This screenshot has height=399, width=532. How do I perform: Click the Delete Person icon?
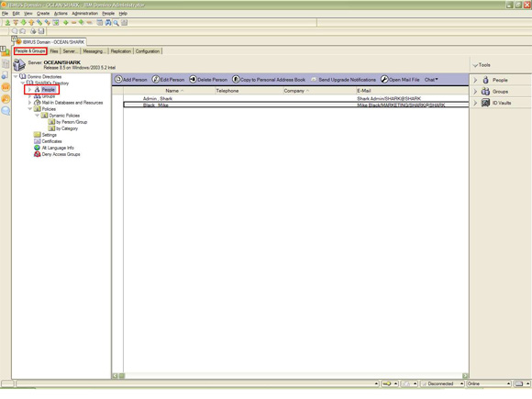tap(193, 80)
